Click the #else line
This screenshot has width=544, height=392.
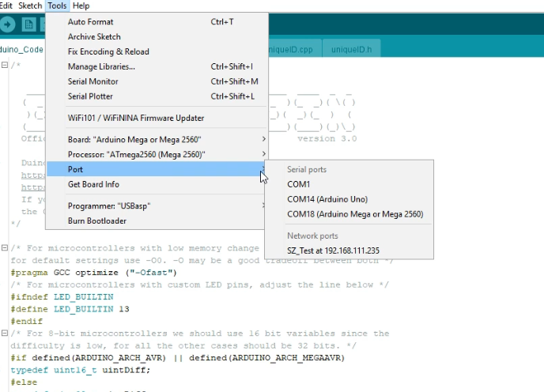24,383
